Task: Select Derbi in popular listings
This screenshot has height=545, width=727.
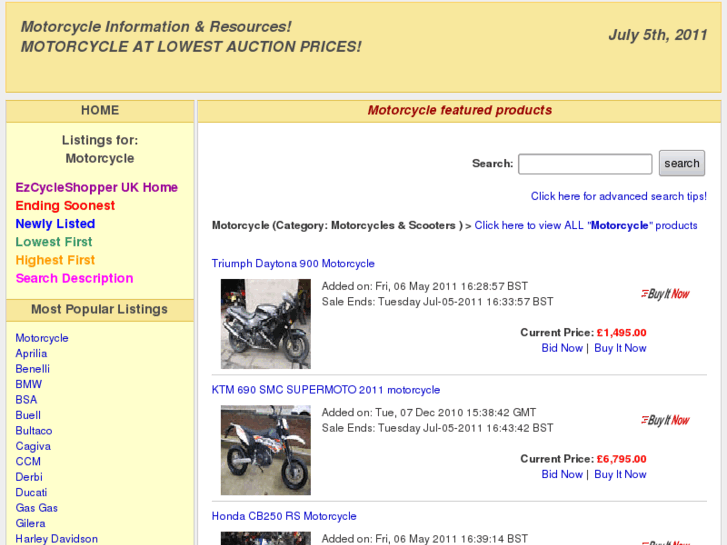Action: (x=29, y=477)
